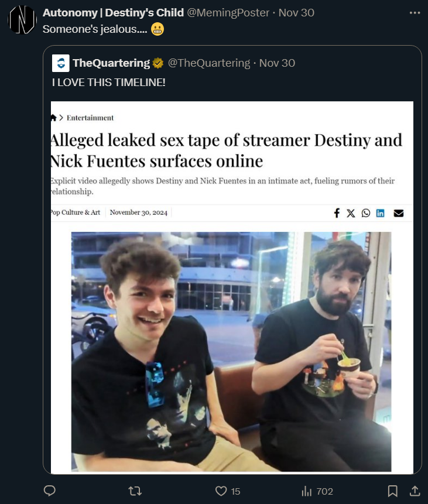Open the three-dot more options menu
428x504 pixels.
point(415,13)
